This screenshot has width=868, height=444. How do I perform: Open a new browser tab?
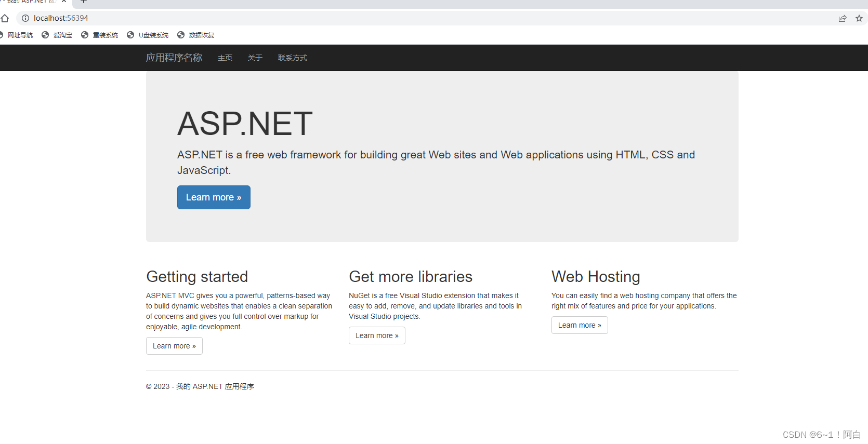pos(83,2)
